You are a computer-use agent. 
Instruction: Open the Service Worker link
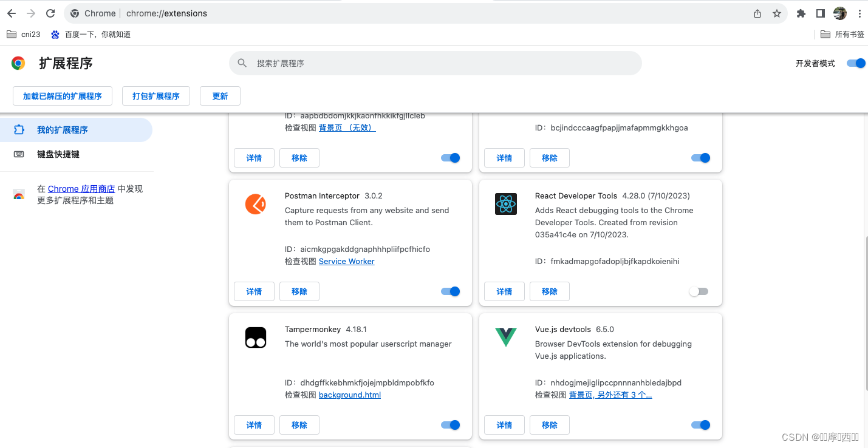(x=347, y=261)
